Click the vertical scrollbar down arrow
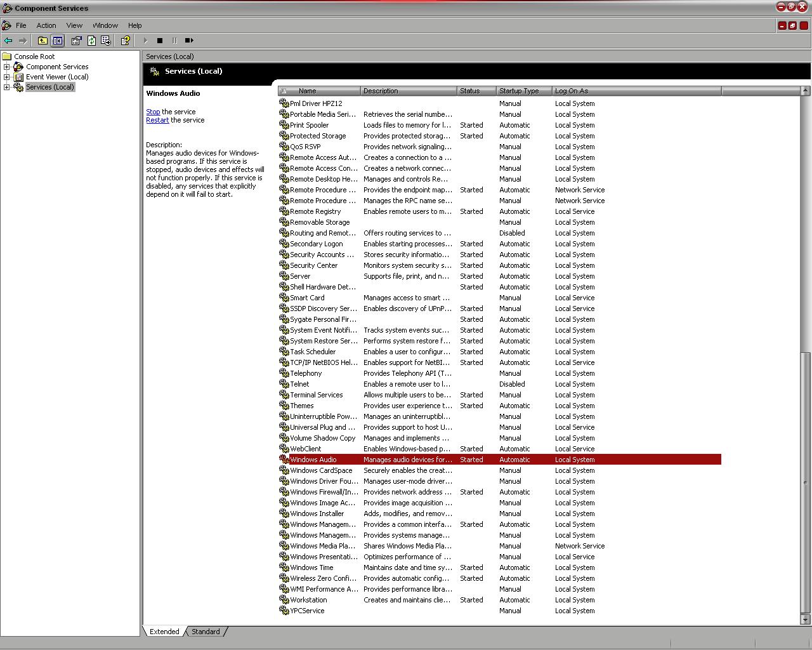The height and width of the screenshot is (650, 812). point(806,620)
